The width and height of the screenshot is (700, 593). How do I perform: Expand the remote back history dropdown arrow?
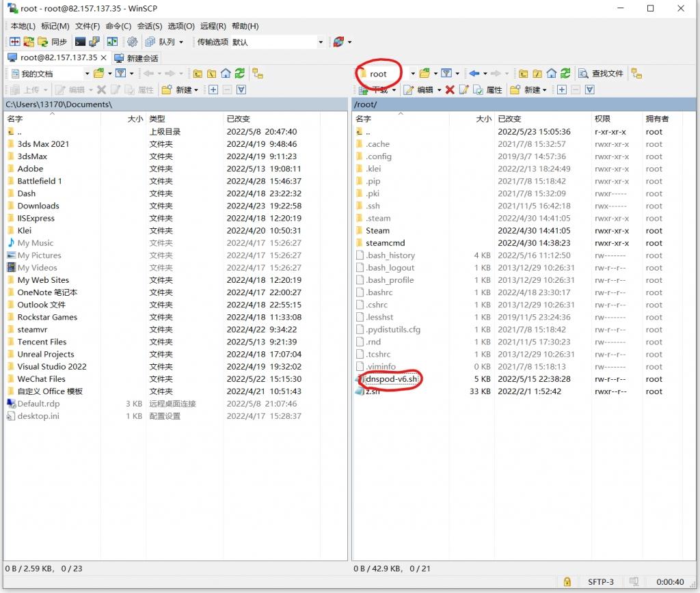click(x=485, y=74)
